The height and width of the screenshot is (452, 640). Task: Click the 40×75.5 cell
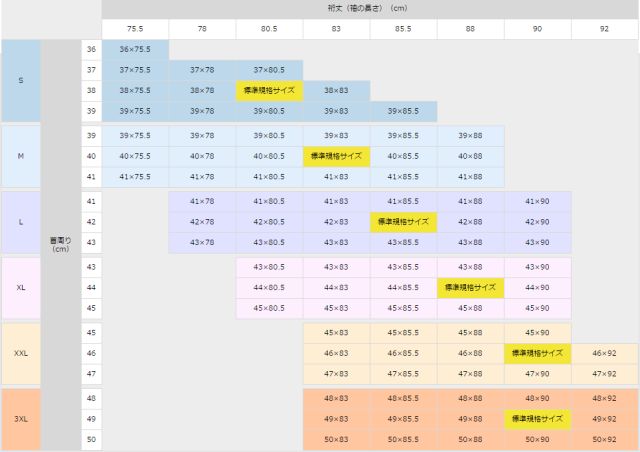[135, 156]
